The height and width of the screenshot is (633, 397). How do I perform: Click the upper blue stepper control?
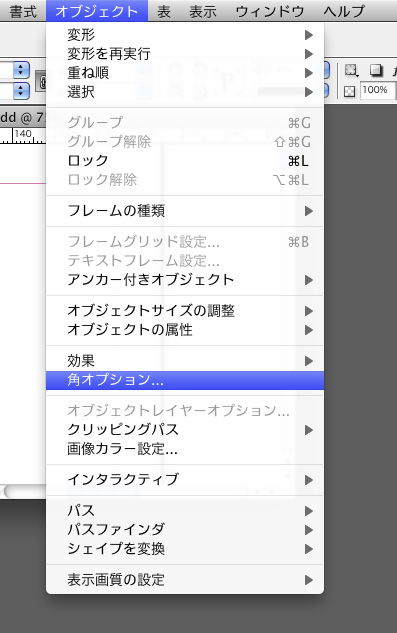coord(21,70)
